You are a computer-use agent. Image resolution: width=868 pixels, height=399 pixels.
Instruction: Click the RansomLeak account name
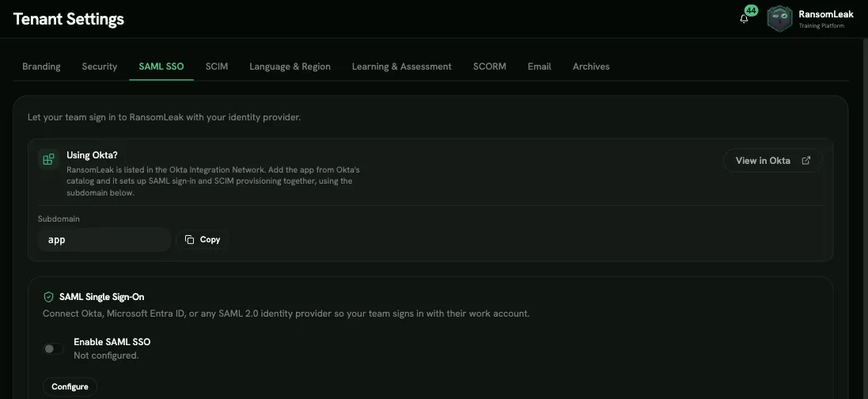pos(826,14)
